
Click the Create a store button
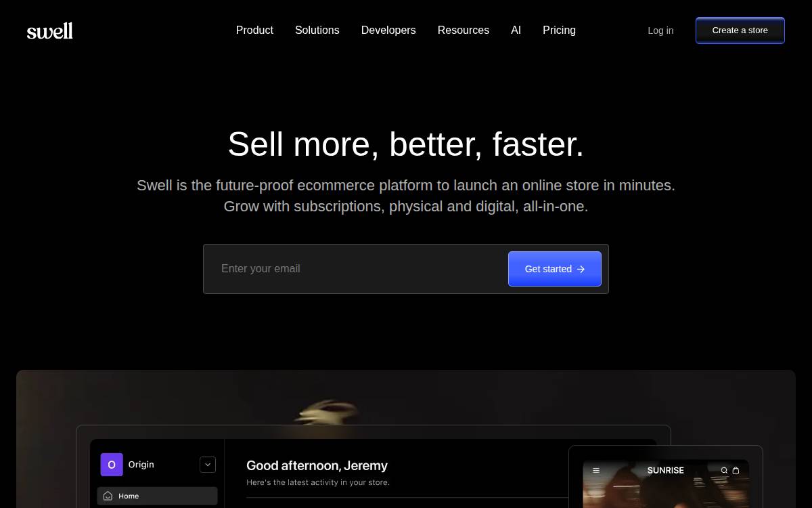coord(740,30)
